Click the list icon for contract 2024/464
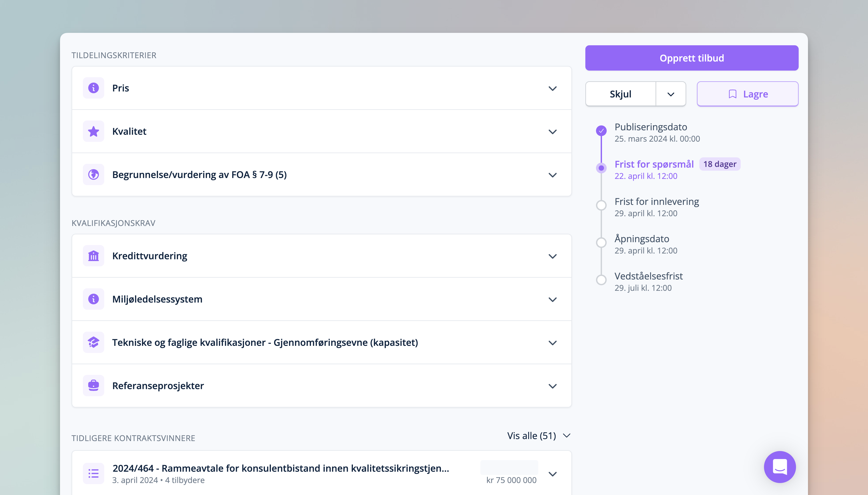Viewport: 868px width, 495px height. tap(93, 473)
